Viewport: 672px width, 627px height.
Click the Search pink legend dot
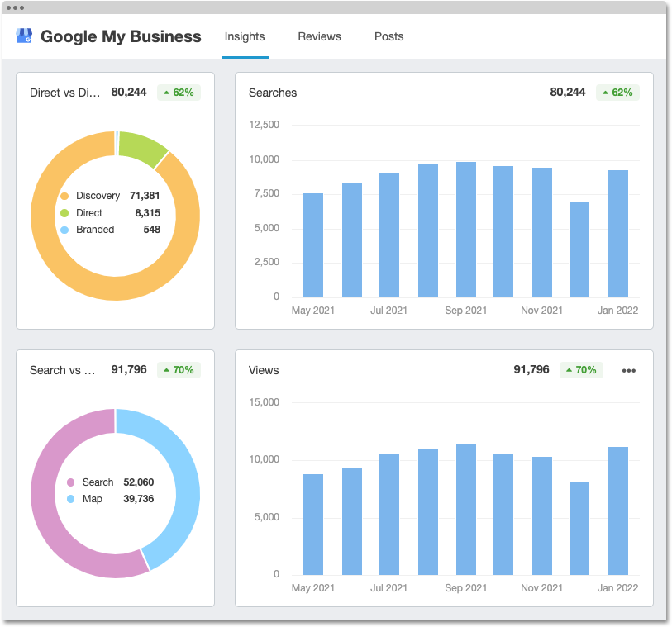point(71,482)
